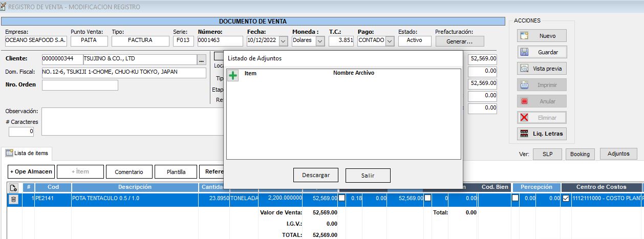Click the add-row icon in table header
The image size is (644, 239).
pyautogui.click(x=14, y=187)
